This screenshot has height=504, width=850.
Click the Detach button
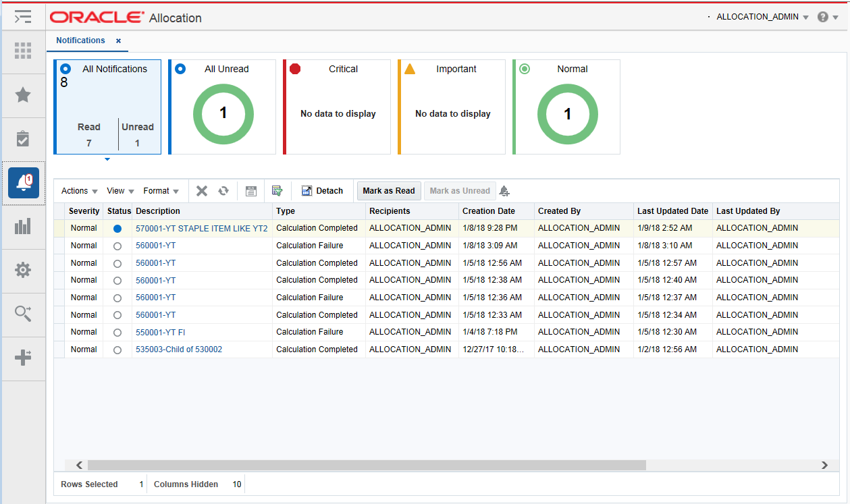(x=322, y=191)
